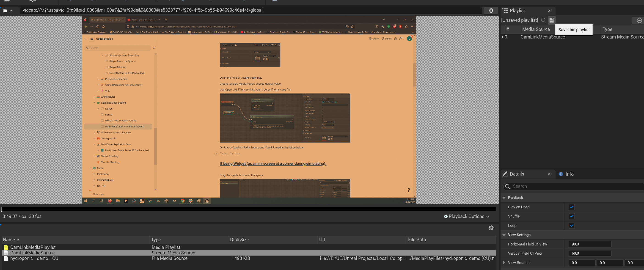Image resolution: width=644 pixels, height=270 pixels.
Task: Open the media folder icon beside URL bar
Action: click(x=5, y=11)
